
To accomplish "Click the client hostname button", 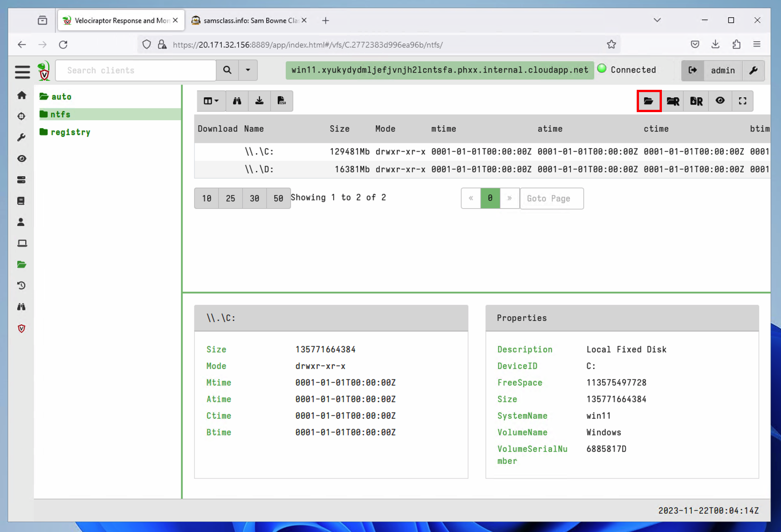I will coord(440,70).
